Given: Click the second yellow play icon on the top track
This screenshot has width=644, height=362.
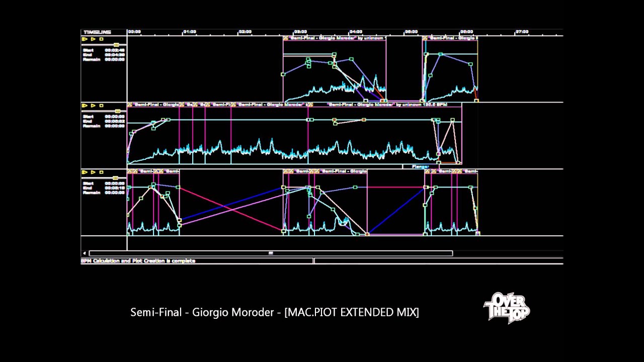Looking at the screenshot, I should [93, 39].
